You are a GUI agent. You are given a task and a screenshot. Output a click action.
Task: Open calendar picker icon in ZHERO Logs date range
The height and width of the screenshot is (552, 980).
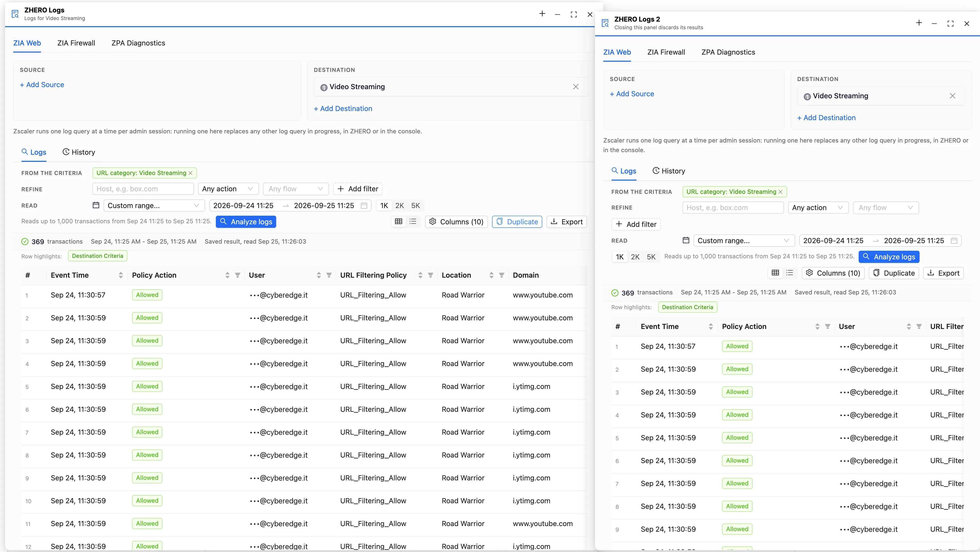[364, 206]
